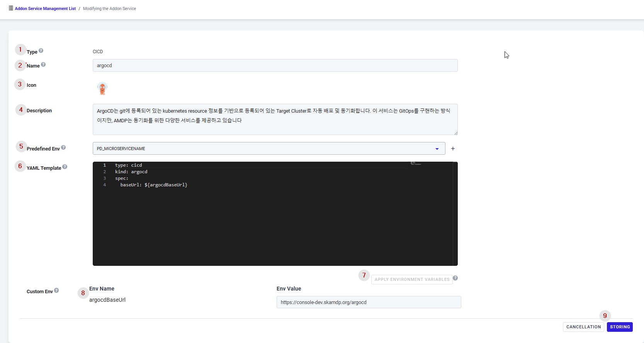Click the Type help question mark icon
This screenshot has height=343, width=644.
[x=41, y=51]
